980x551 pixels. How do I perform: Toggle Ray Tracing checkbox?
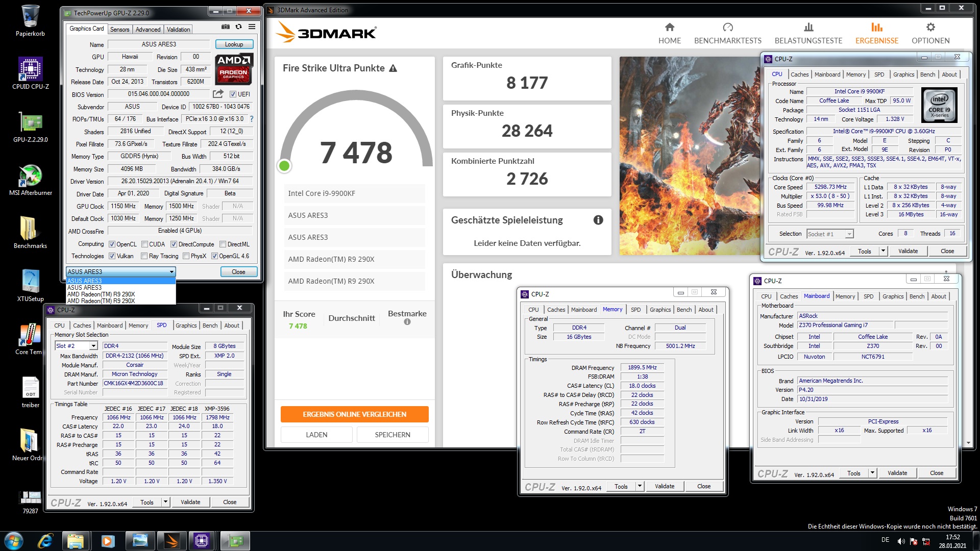[x=144, y=256]
